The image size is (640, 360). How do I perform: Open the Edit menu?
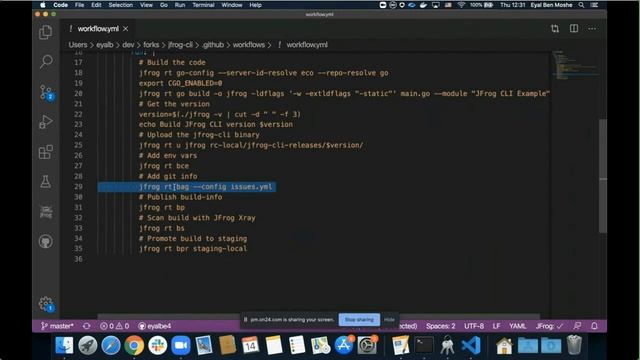click(x=96, y=5)
